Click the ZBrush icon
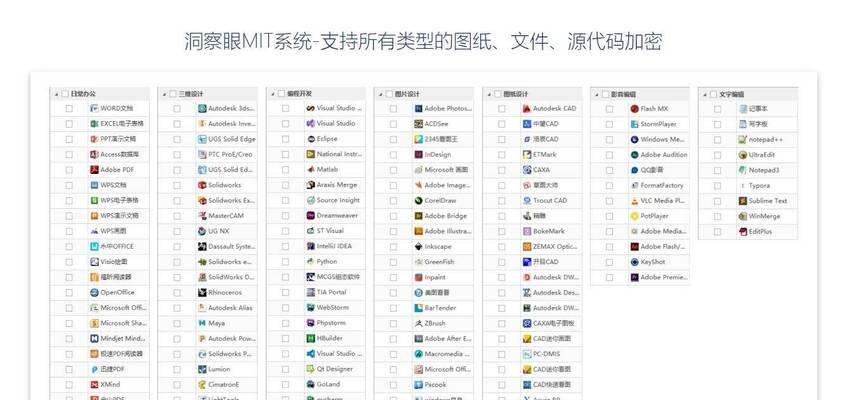 [x=418, y=323]
